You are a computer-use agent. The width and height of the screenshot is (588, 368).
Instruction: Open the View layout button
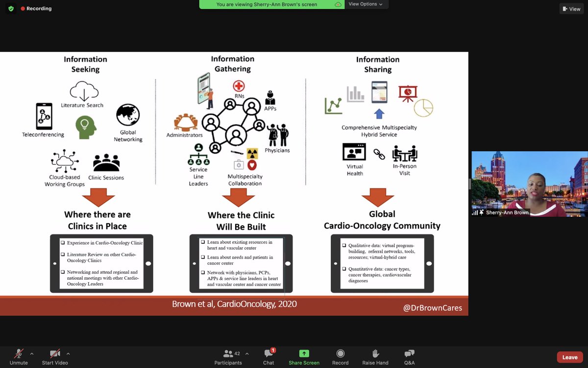571,9
